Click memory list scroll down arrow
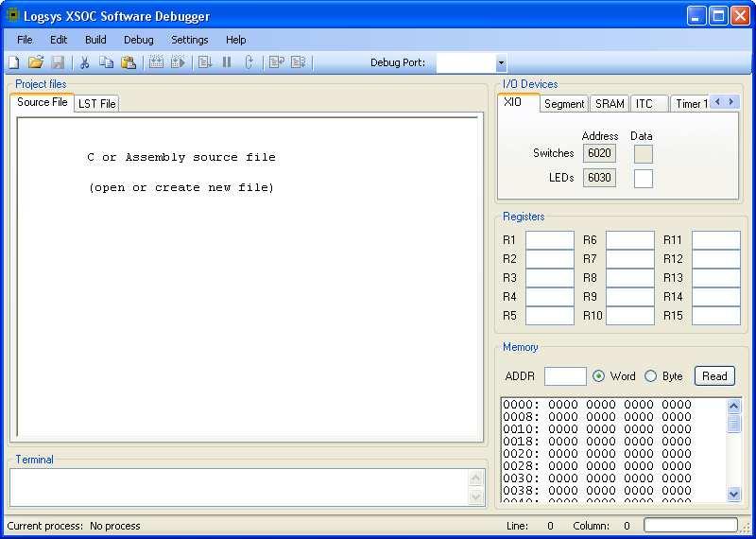 tap(734, 494)
